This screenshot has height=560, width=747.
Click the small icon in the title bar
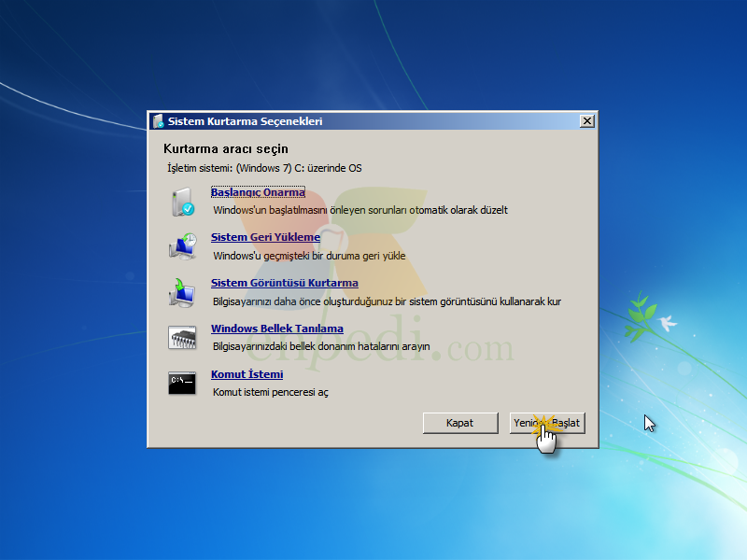click(158, 121)
